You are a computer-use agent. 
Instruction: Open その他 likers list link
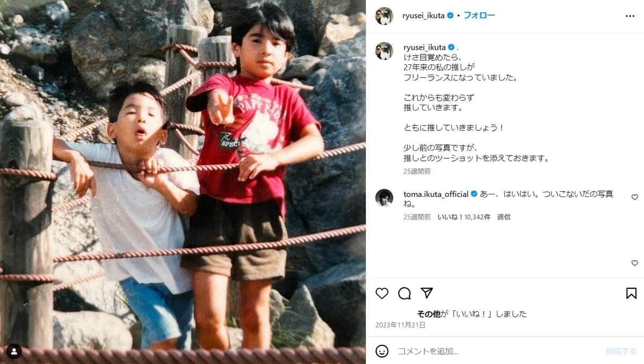point(429,314)
